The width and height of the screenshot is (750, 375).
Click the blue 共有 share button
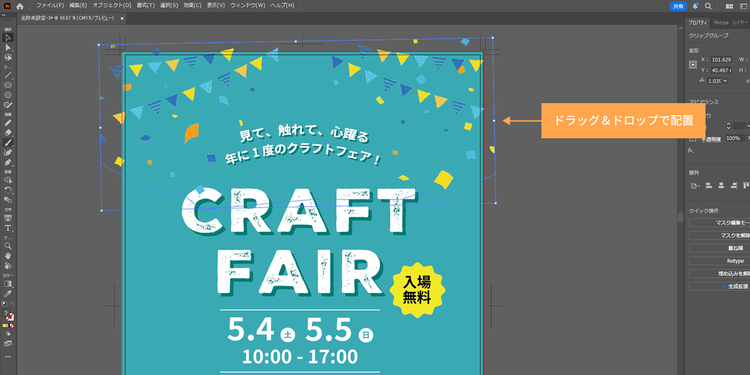click(678, 6)
